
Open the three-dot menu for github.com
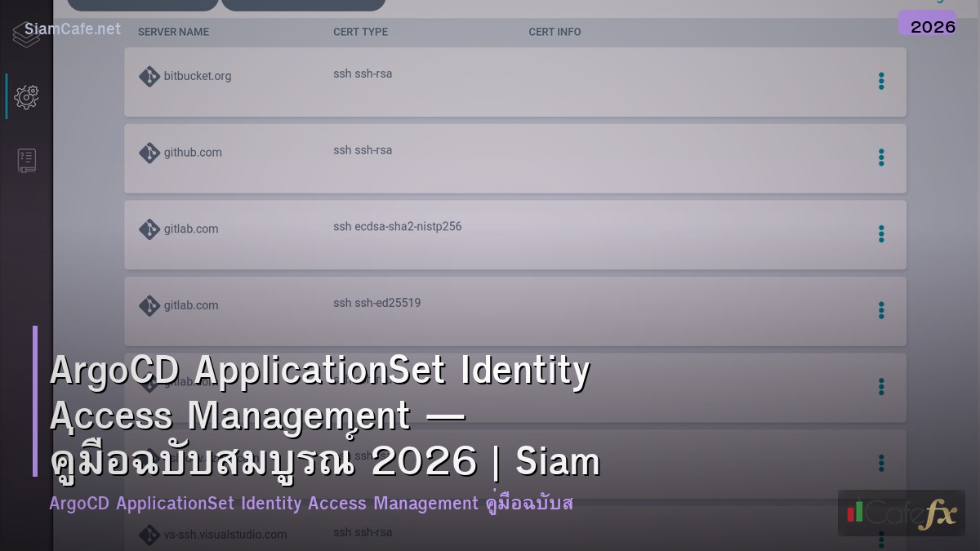[881, 158]
